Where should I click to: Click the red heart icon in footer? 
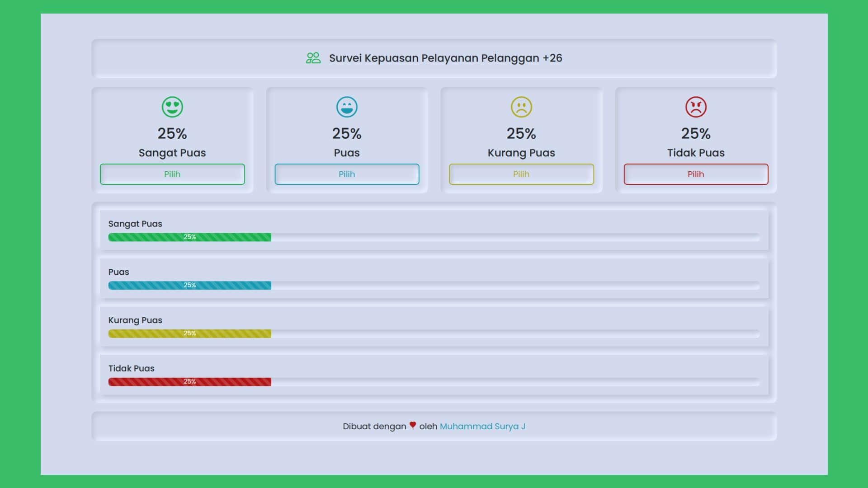pyautogui.click(x=413, y=425)
